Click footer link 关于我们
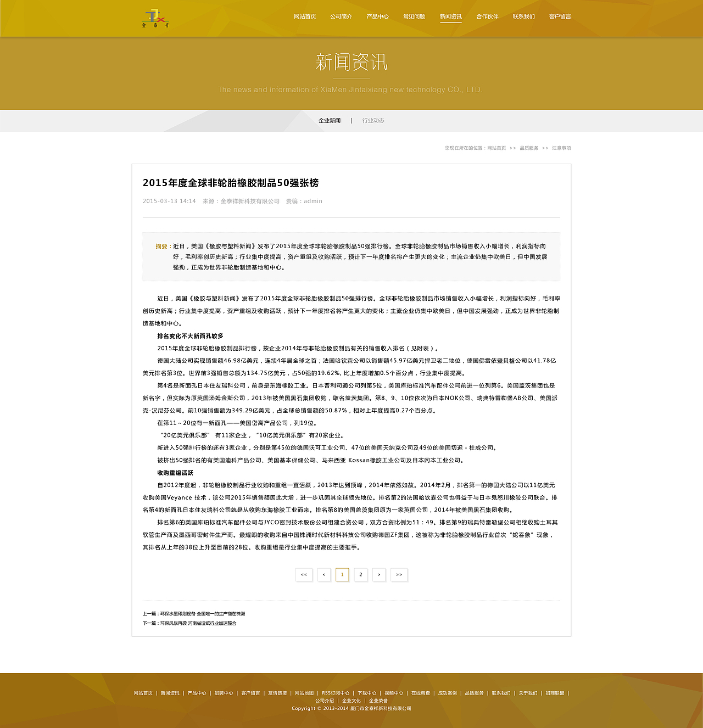 click(x=528, y=693)
